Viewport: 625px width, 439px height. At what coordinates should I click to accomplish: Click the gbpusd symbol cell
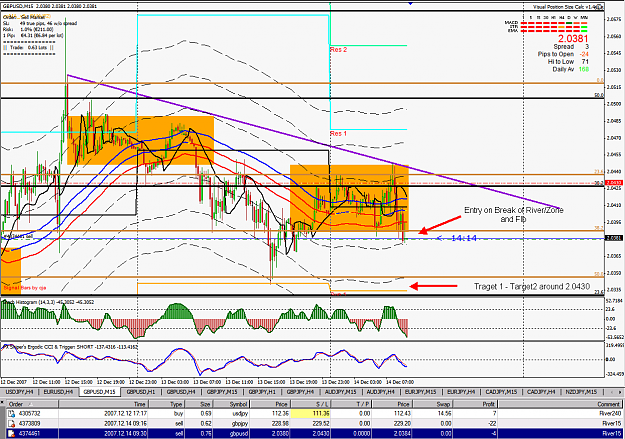point(240,433)
